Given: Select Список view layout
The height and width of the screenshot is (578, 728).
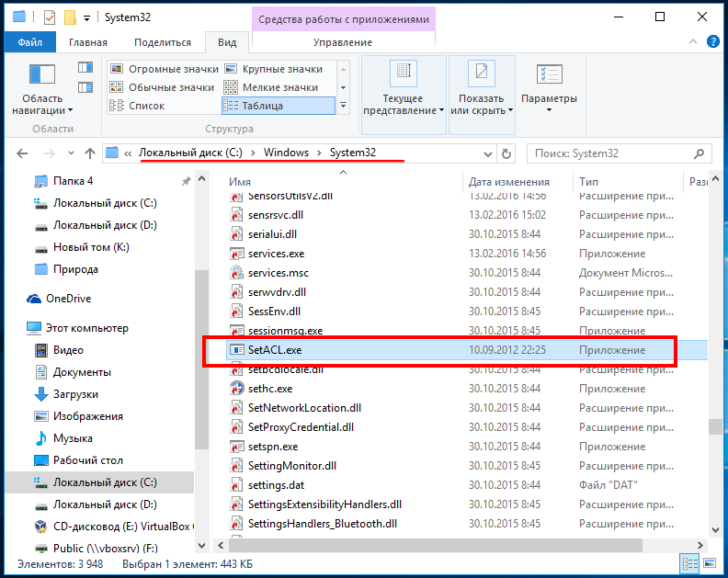Looking at the screenshot, I should (x=137, y=106).
